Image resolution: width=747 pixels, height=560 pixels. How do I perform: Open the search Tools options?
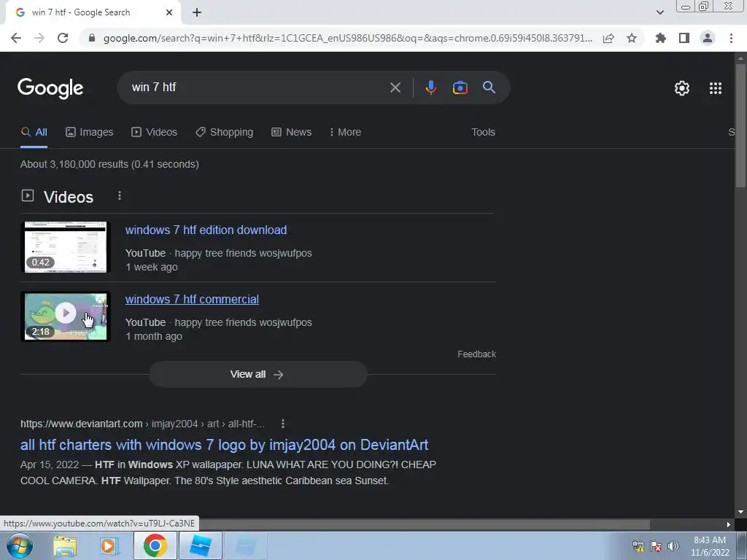click(x=483, y=133)
